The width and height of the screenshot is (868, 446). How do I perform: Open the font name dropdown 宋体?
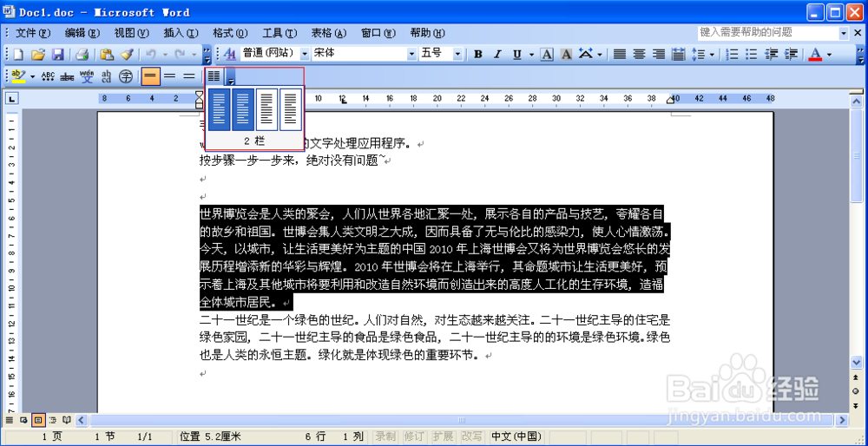(x=411, y=54)
